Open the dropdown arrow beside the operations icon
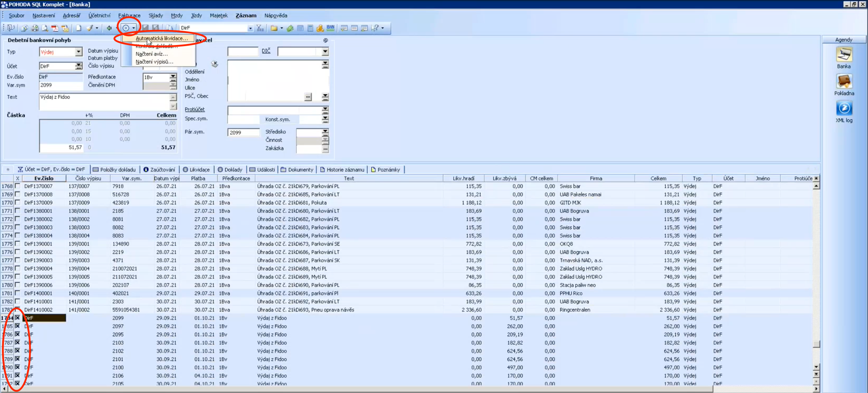 [133, 28]
